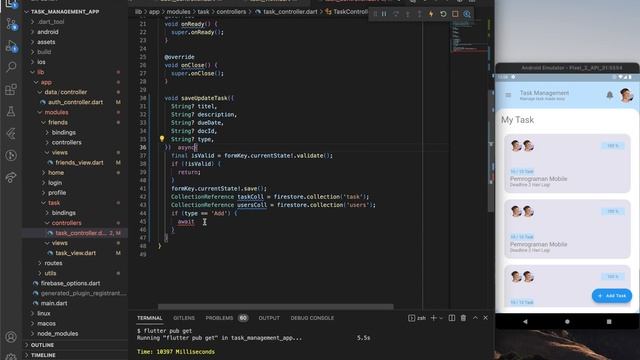Open notifications bell in emulator
This screenshot has width=640, height=360.
pos(609,95)
